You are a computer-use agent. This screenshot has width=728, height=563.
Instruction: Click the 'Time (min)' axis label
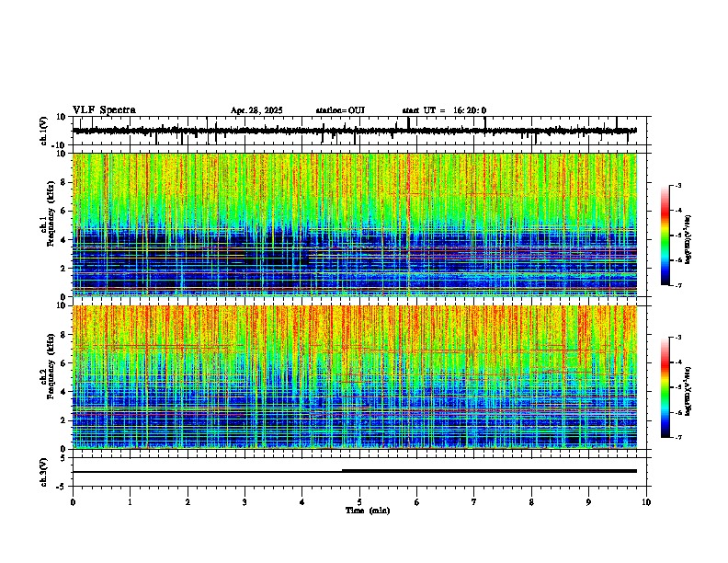[x=368, y=511]
